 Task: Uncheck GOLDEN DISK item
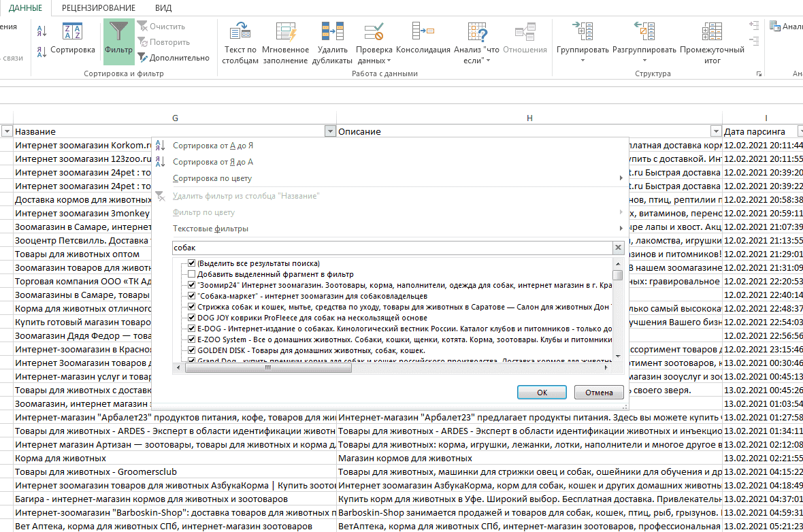[x=191, y=350]
